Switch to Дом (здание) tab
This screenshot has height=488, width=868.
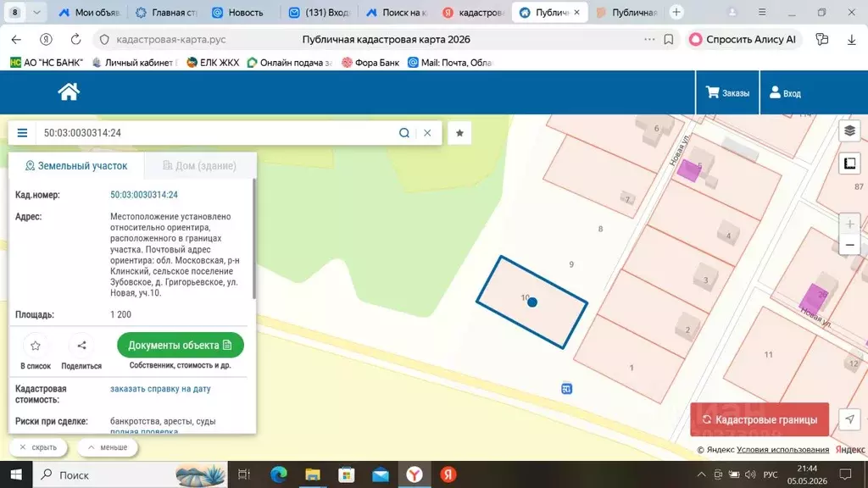point(200,165)
